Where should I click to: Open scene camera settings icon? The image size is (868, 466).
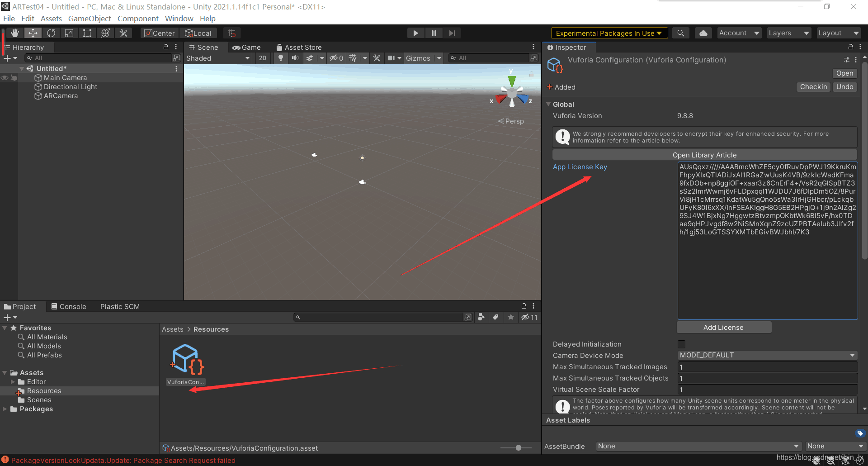pyautogui.click(x=392, y=58)
